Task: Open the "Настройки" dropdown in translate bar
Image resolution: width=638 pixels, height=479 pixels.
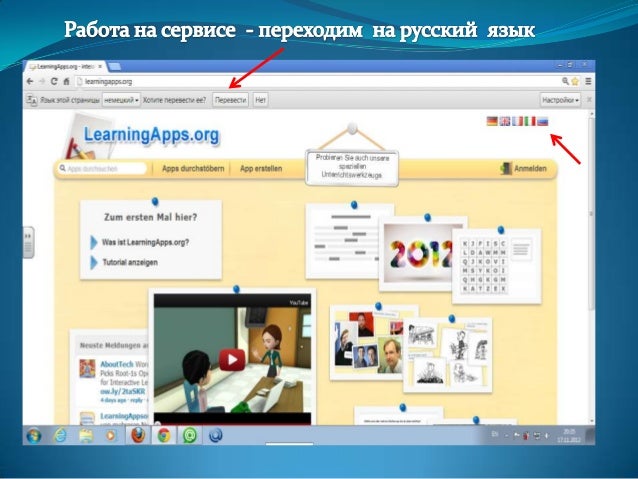Action: pos(560,100)
